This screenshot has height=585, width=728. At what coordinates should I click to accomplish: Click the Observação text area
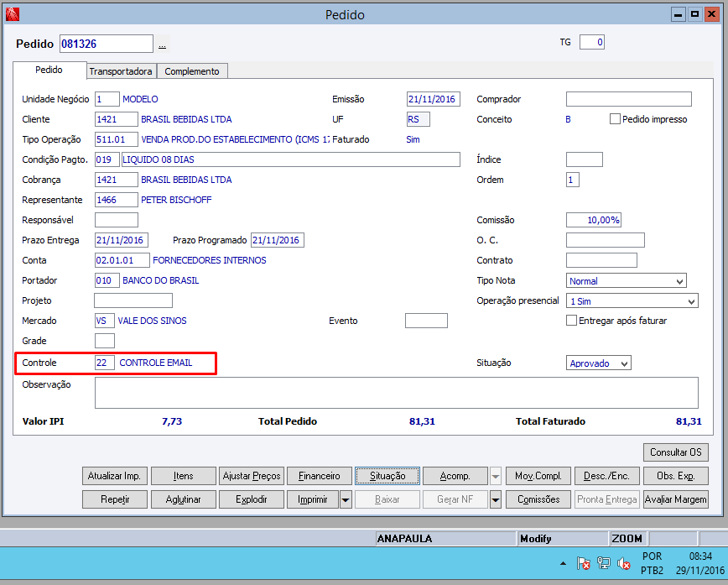tap(397, 393)
